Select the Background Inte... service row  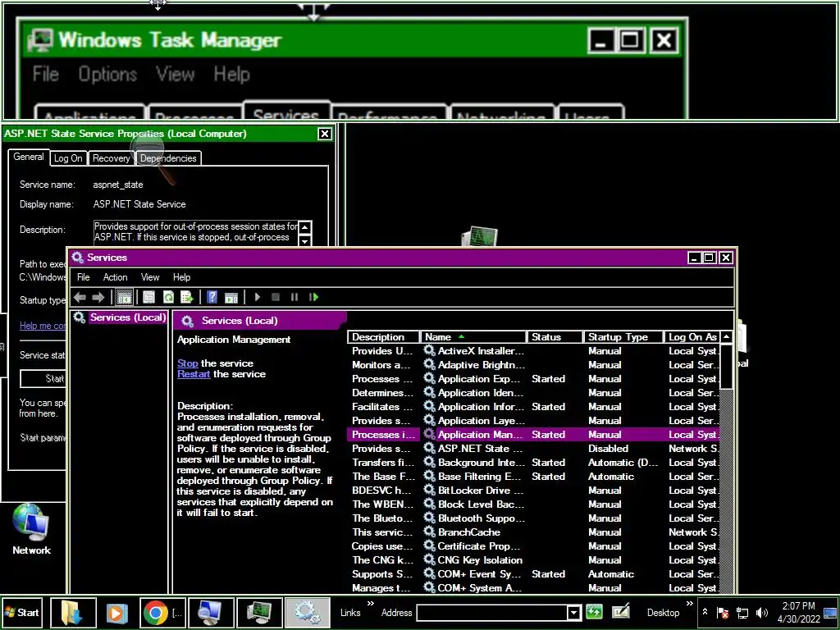[x=533, y=463]
